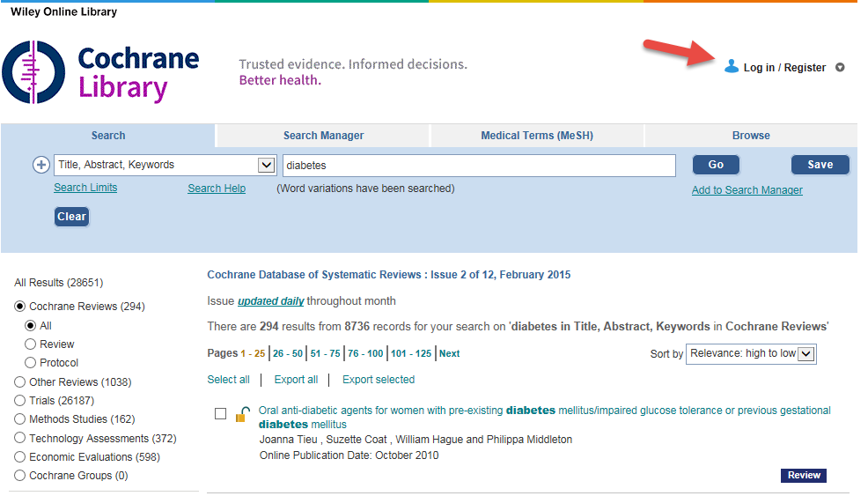Click Wiley Online Library header text

click(63, 11)
